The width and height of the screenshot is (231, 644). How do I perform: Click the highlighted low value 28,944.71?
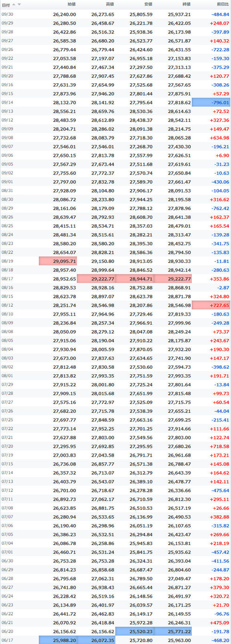(x=134, y=278)
